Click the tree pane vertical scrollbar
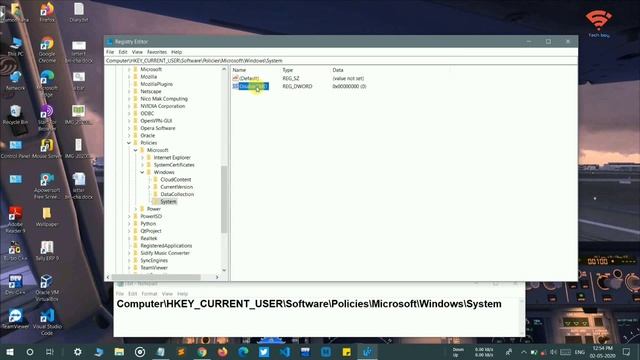640x360 pixels. click(x=224, y=200)
